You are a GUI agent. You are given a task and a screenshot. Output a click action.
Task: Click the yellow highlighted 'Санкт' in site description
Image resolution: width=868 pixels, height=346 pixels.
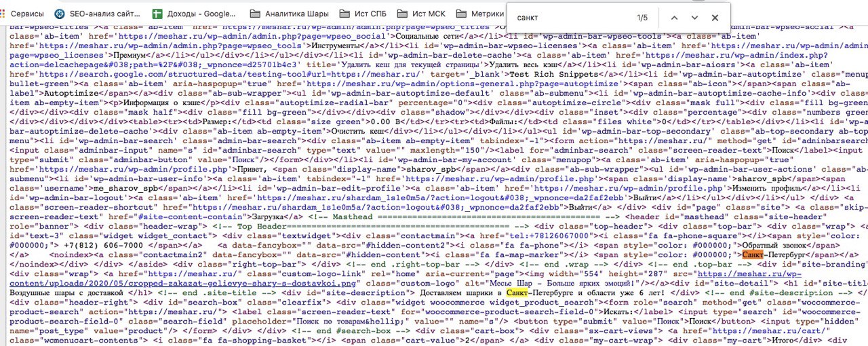pos(517,293)
